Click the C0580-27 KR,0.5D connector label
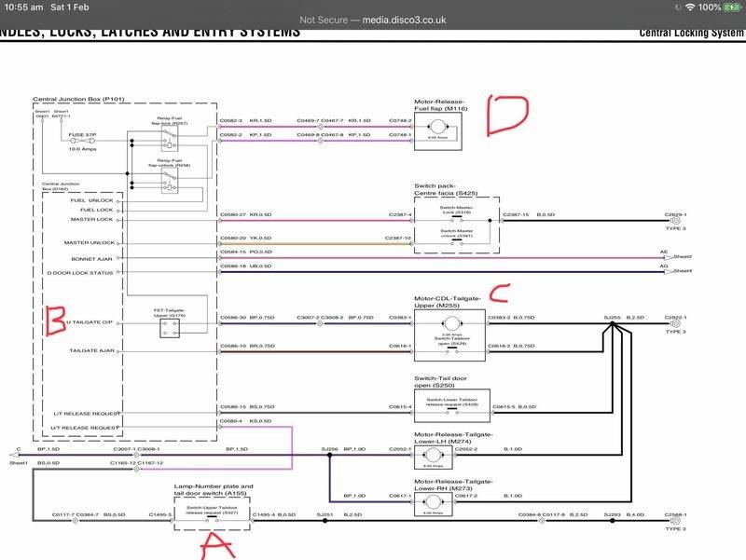Viewport: 746px width, 560px height. pos(245,214)
